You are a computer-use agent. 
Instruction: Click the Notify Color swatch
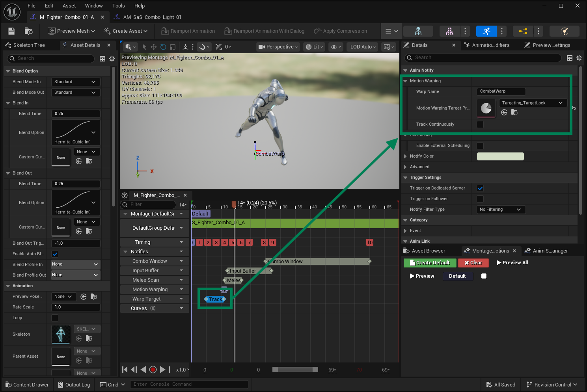tap(500, 156)
